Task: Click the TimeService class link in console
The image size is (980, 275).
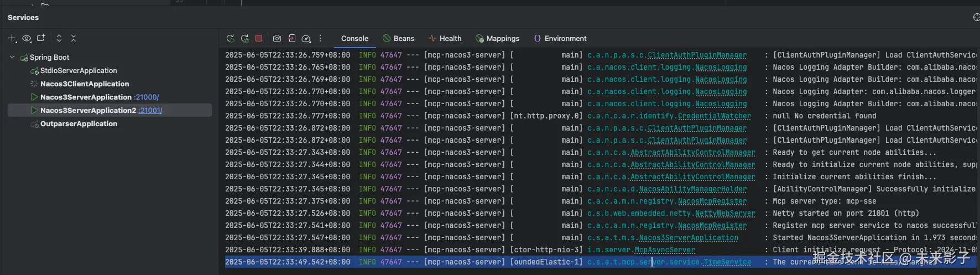Action: [727, 262]
